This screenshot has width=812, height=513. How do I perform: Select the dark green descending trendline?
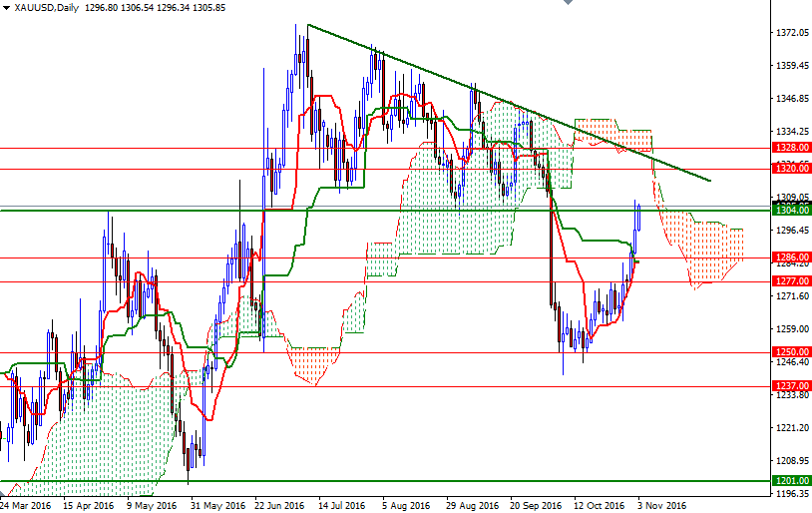tap(509, 103)
